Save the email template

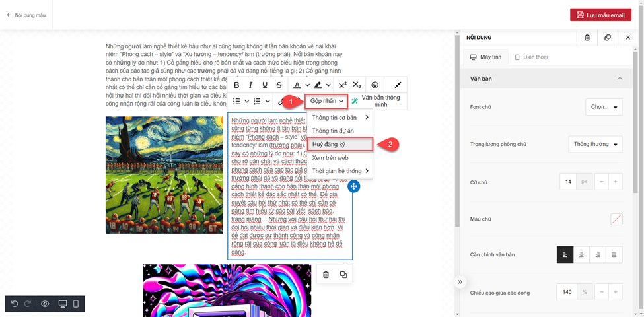tap(600, 15)
